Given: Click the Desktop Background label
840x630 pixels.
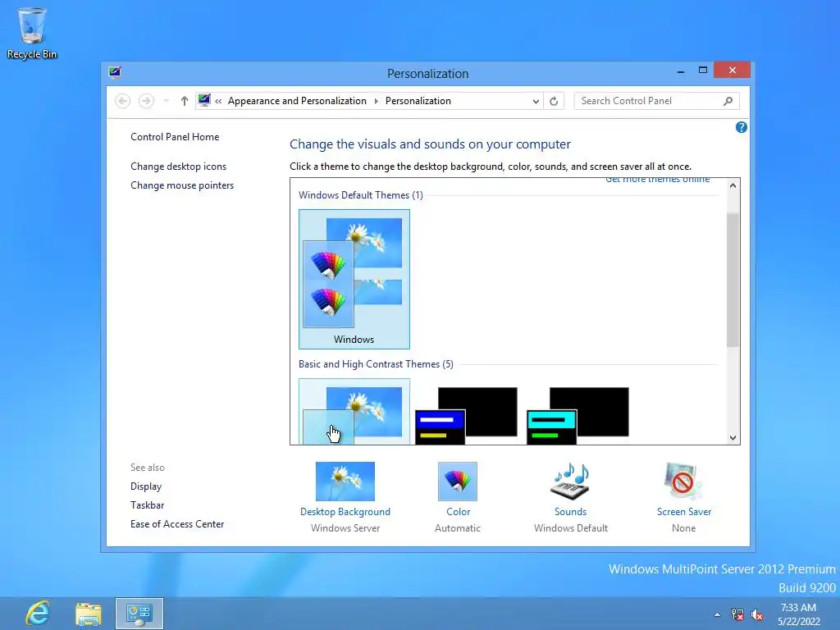Looking at the screenshot, I should coord(345,512).
